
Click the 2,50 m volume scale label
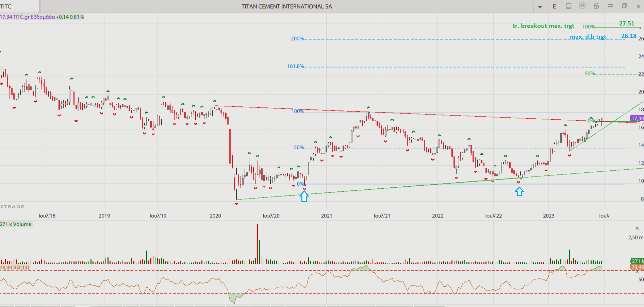635,237
